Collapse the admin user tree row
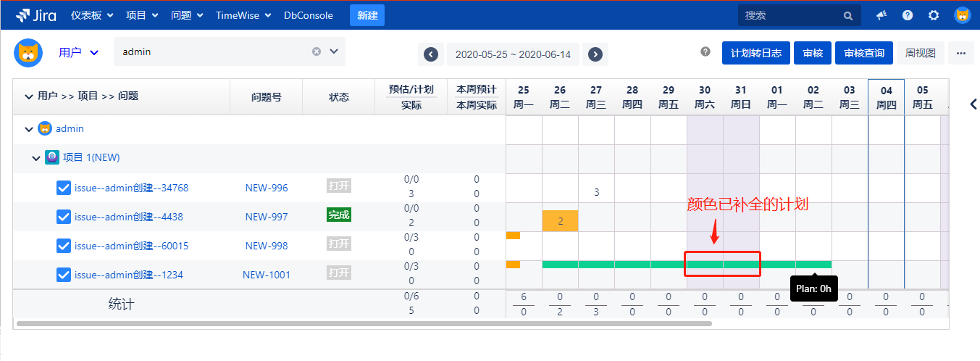 [29, 129]
